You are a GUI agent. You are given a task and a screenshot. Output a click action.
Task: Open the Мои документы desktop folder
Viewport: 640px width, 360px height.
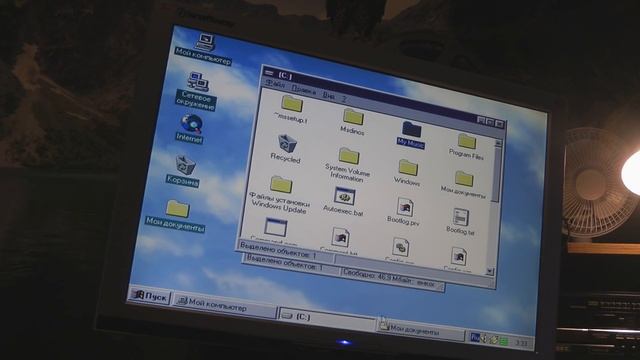(x=176, y=216)
